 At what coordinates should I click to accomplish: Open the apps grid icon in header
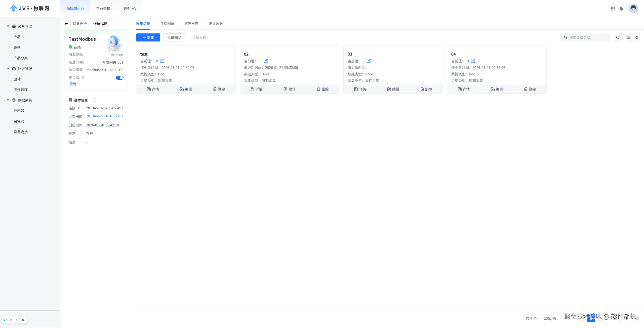[x=613, y=9]
